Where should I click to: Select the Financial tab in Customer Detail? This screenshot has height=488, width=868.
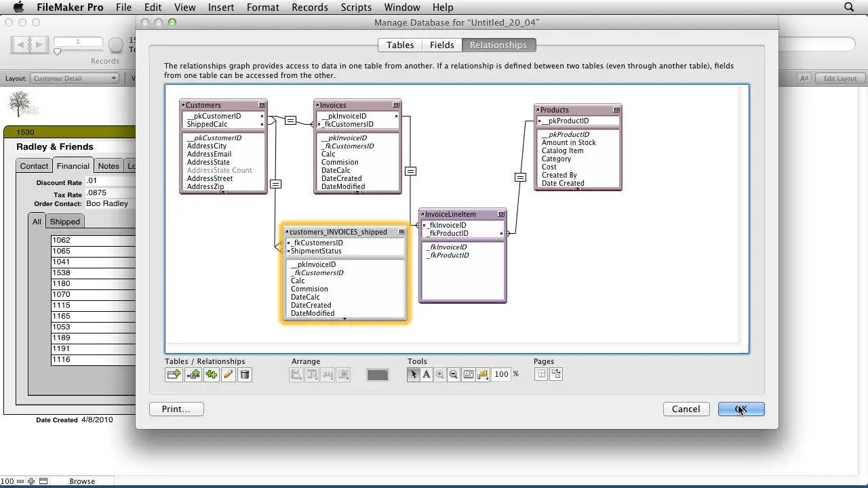[73, 166]
